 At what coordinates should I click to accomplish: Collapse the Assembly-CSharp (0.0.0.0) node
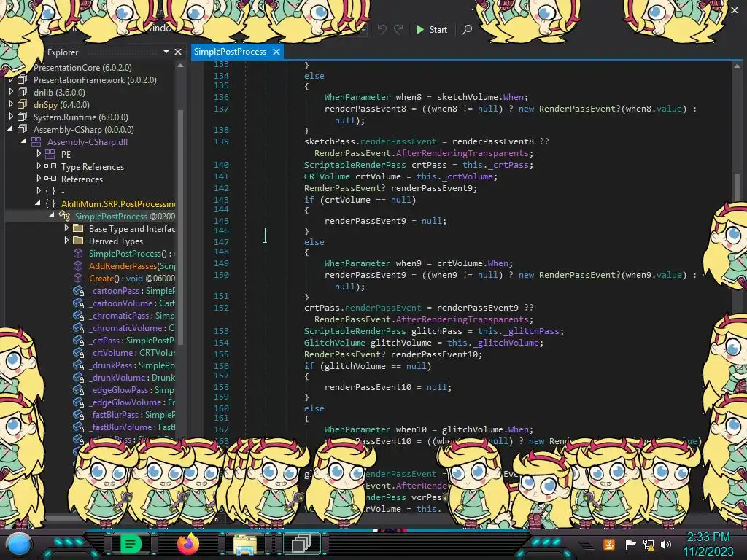pos(10,129)
